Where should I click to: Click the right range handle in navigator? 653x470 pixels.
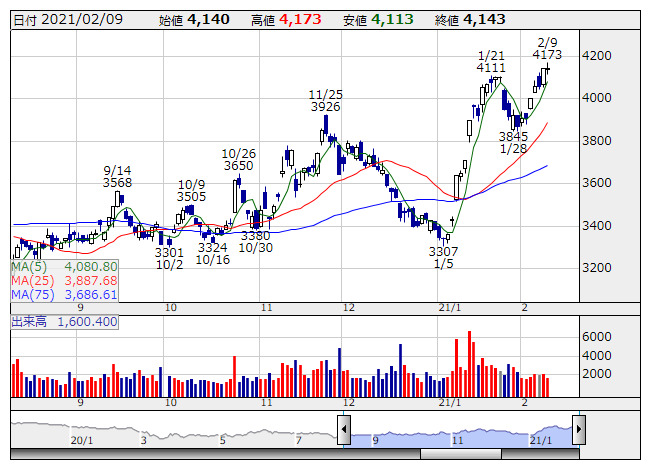point(578,430)
